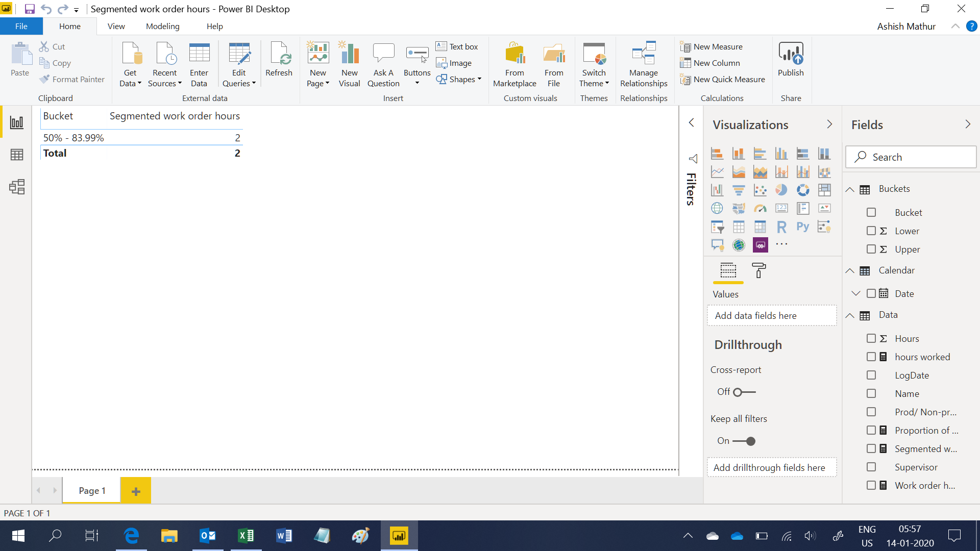
Task: Collapse the Buckets table
Action: [850, 189]
